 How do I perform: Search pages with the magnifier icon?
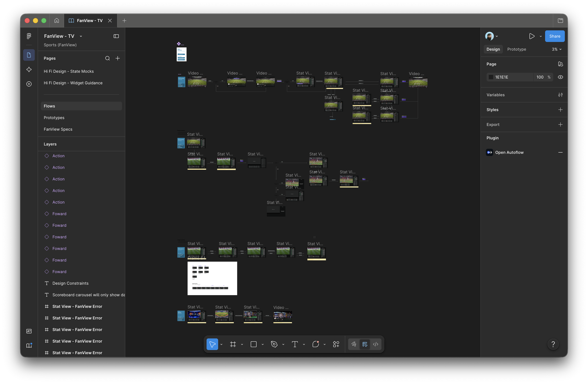pos(107,58)
